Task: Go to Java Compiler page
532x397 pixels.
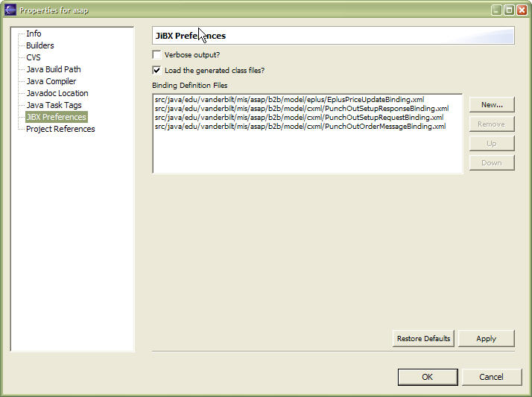Action: coord(51,81)
